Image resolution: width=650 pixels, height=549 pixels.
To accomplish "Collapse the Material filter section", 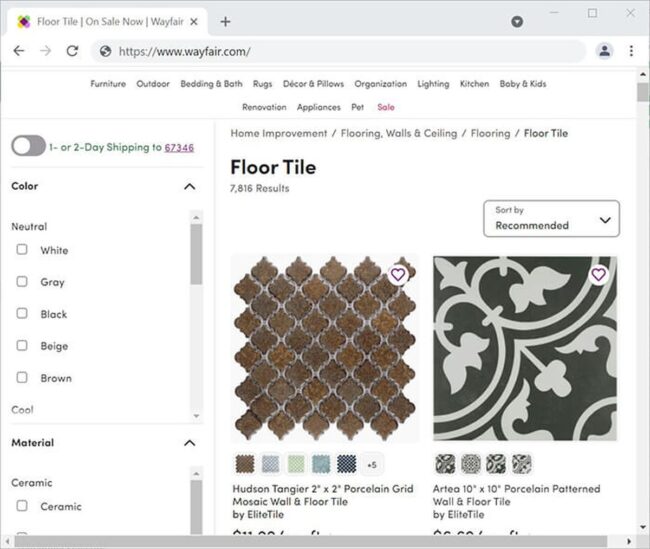I will (189, 443).
